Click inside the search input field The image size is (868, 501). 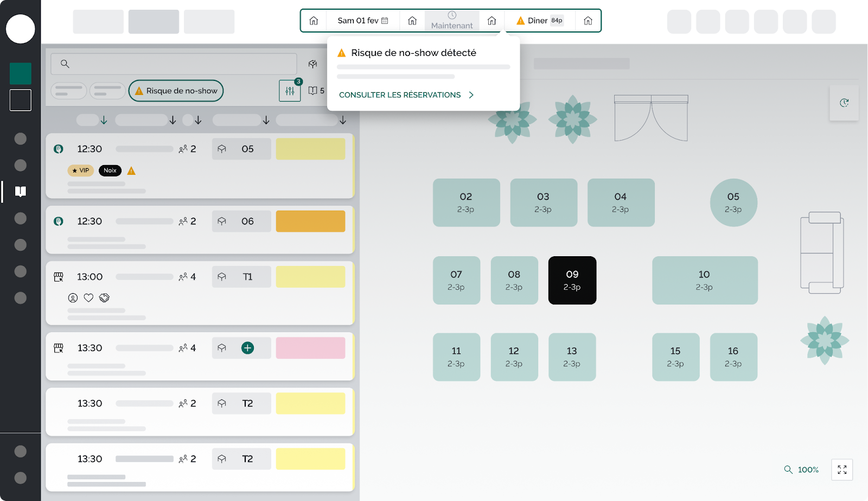[x=174, y=64]
